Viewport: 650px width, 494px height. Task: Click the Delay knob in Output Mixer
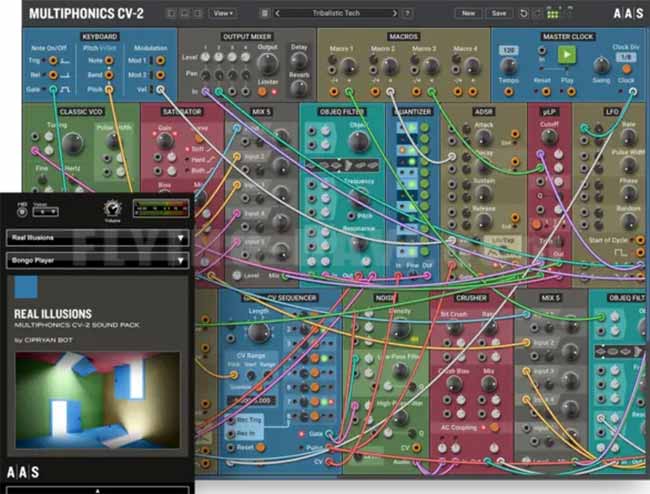coord(298,61)
